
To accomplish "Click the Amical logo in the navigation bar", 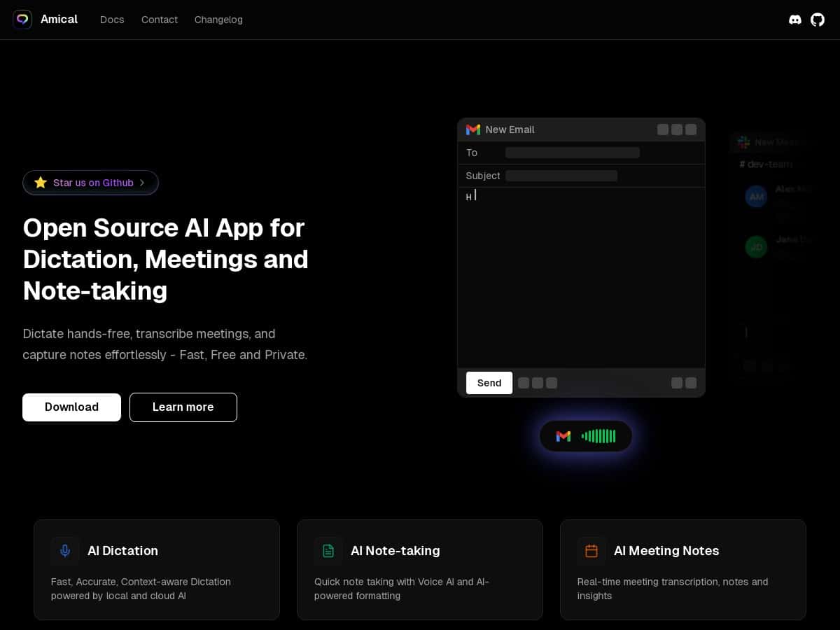I will tap(45, 19).
